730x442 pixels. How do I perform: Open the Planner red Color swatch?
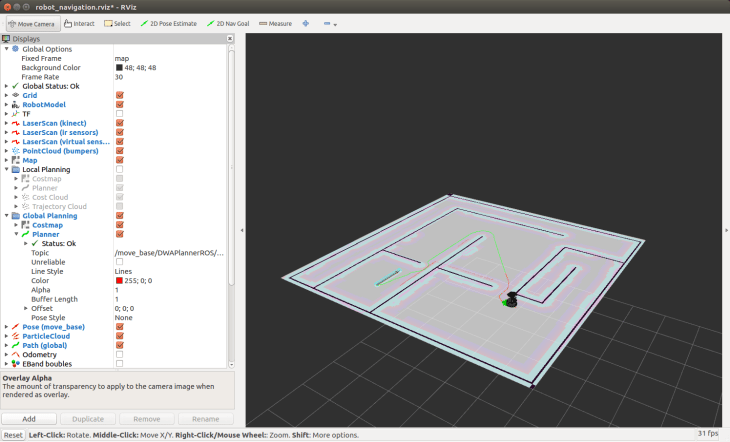pos(119,280)
